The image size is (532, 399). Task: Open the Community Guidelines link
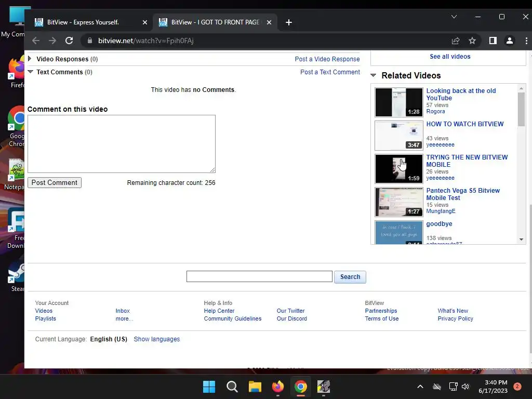click(x=233, y=318)
